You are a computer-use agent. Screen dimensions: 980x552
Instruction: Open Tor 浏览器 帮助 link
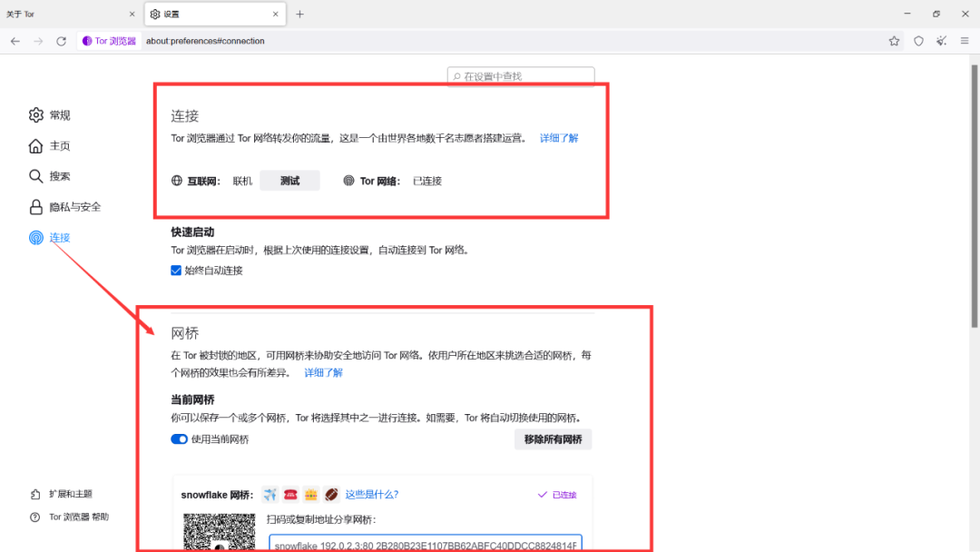click(69, 517)
